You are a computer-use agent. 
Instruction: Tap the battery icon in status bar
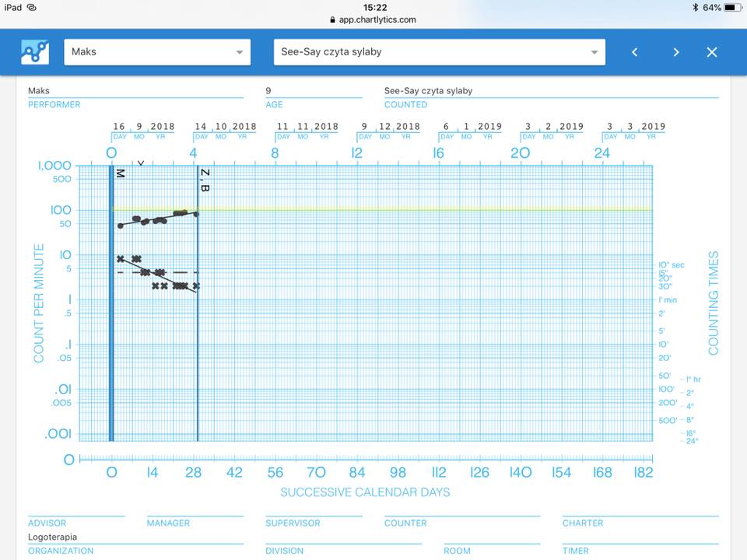pos(733,7)
